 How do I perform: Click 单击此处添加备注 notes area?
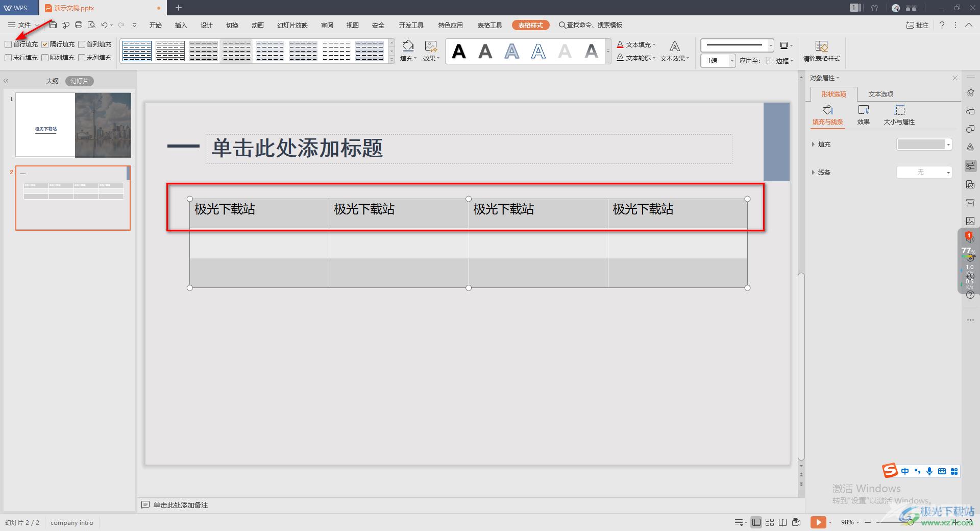181,505
